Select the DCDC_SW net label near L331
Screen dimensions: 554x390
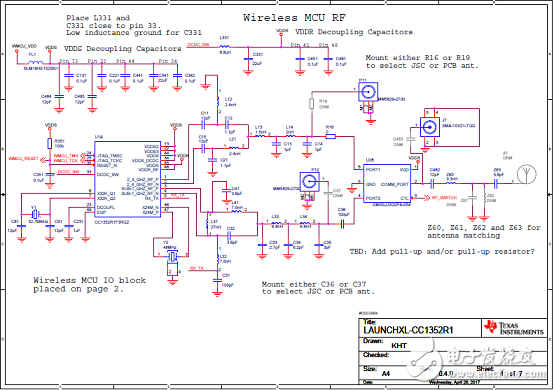point(198,45)
